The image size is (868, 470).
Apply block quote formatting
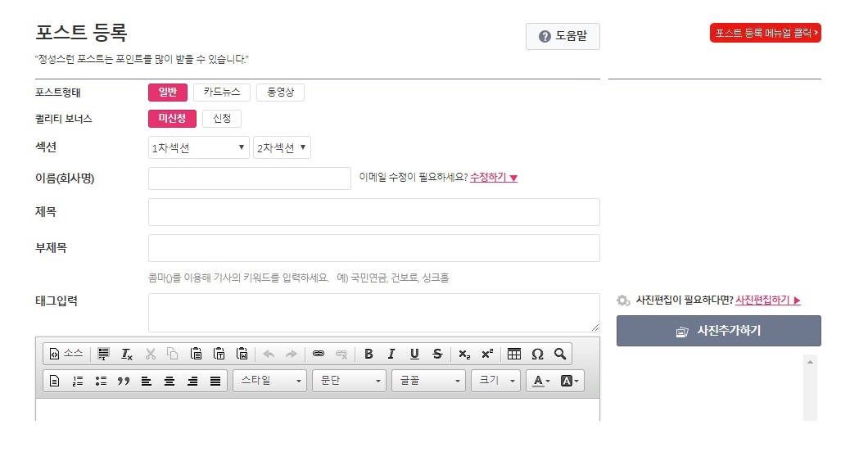pos(124,381)
